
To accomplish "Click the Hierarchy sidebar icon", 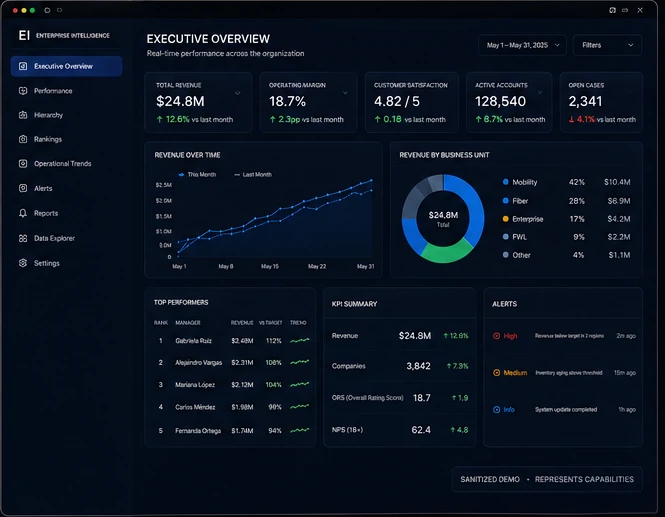I will pos(23,115).
